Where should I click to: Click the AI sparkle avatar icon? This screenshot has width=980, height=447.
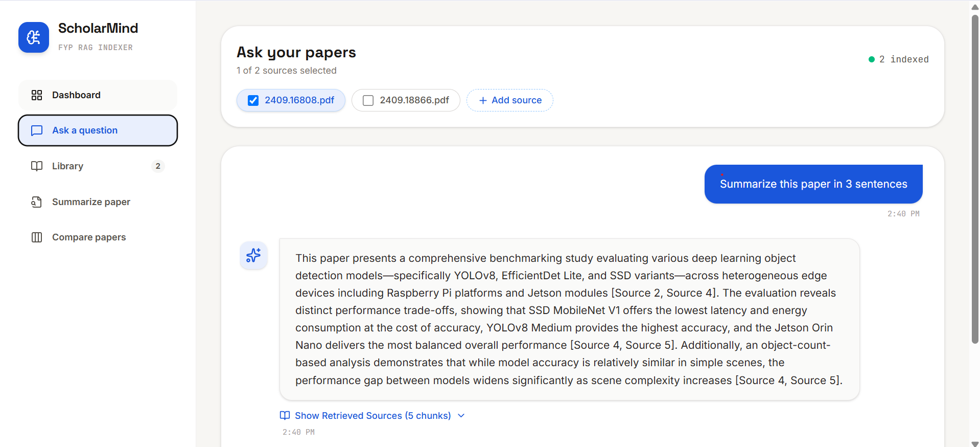[253, 255]
